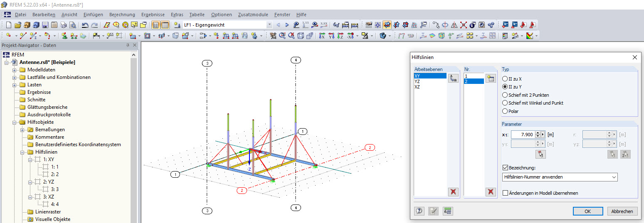This screenshot has height=223, width=644.
Task: Open the Ergebnisse menu
Action: (x=153, y=15)
